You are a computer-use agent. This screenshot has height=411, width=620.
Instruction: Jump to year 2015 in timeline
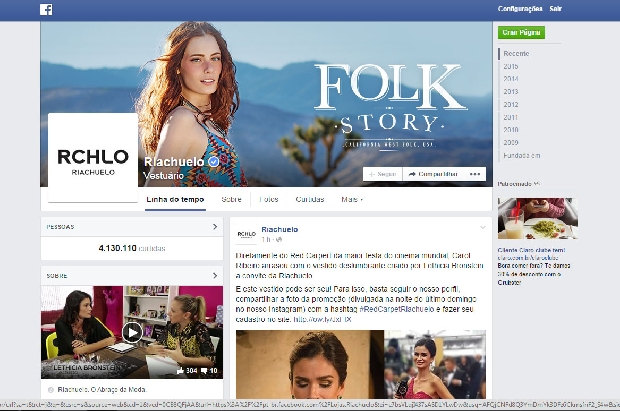[x=510, y=66]
